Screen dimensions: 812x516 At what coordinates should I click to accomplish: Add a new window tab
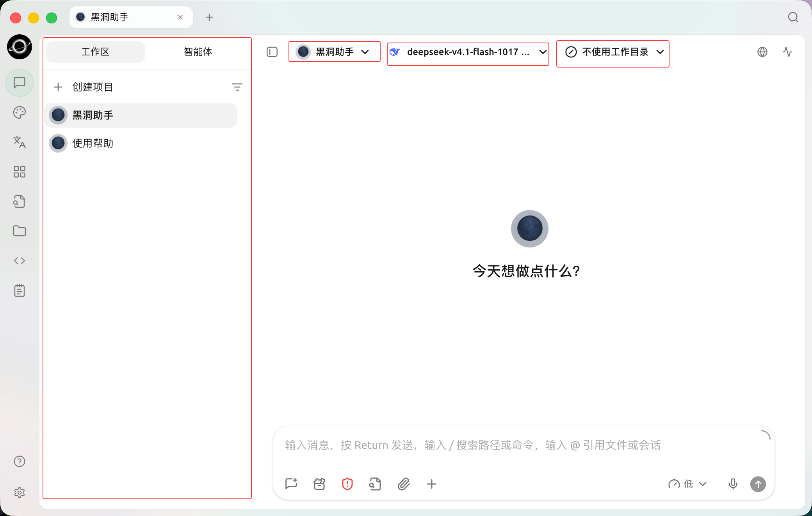click(x=209, y=17)
